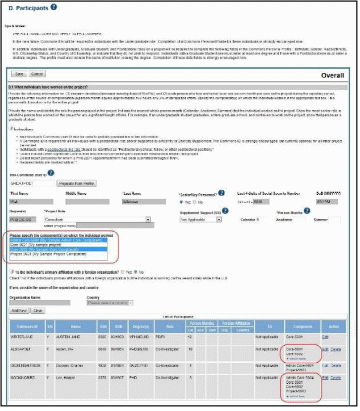Click the Save button
Image resolution: width=360 pixels, height=411 pixels.
point(19,74)
